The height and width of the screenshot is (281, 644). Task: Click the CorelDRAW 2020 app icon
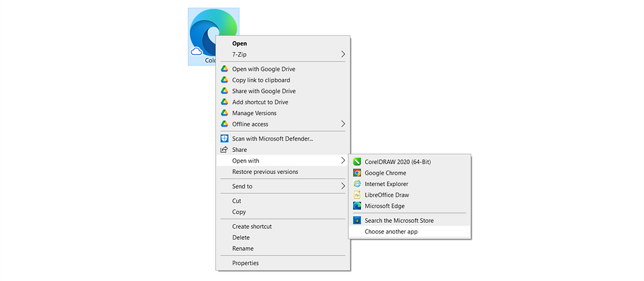click(x=357, y=162)
